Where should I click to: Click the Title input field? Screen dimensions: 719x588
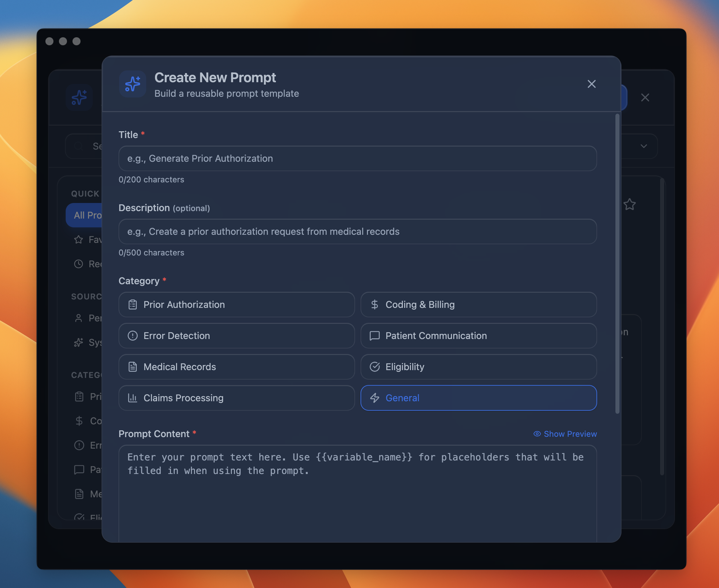pyautogui.click(x=357, y=159)
